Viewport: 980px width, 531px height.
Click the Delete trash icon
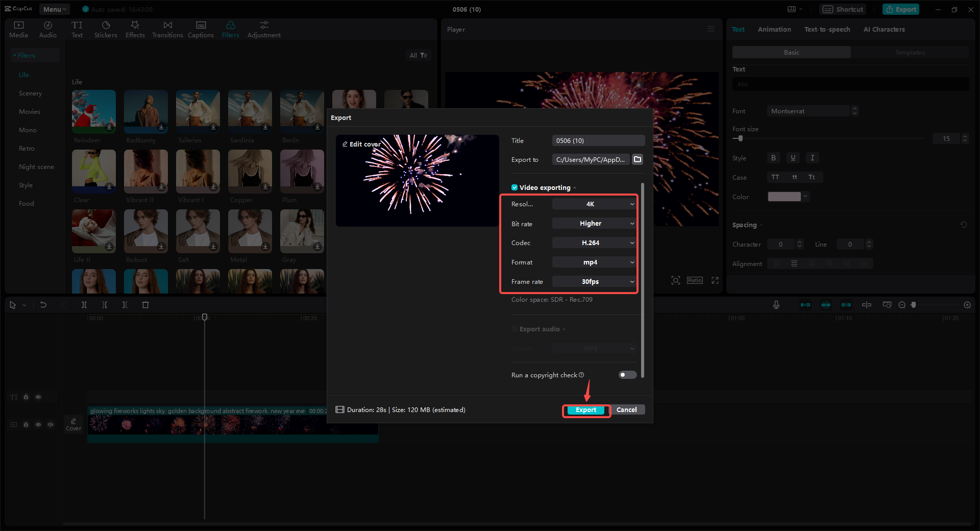[145, 305]
